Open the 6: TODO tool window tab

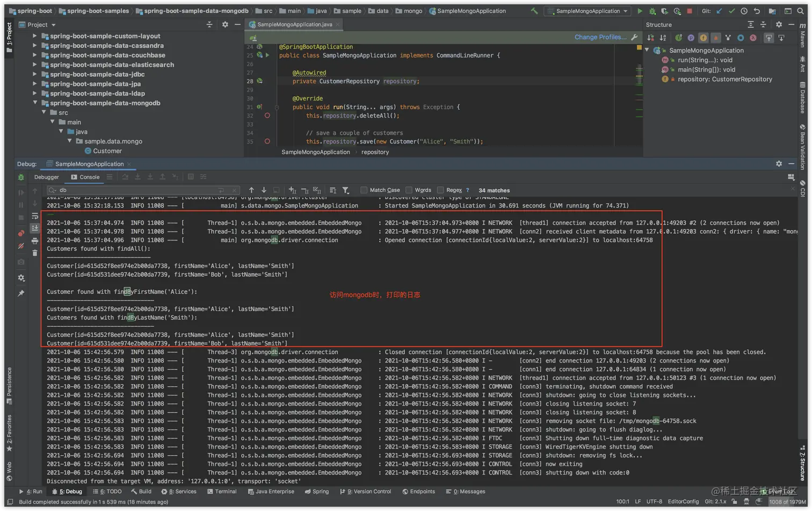107,492
